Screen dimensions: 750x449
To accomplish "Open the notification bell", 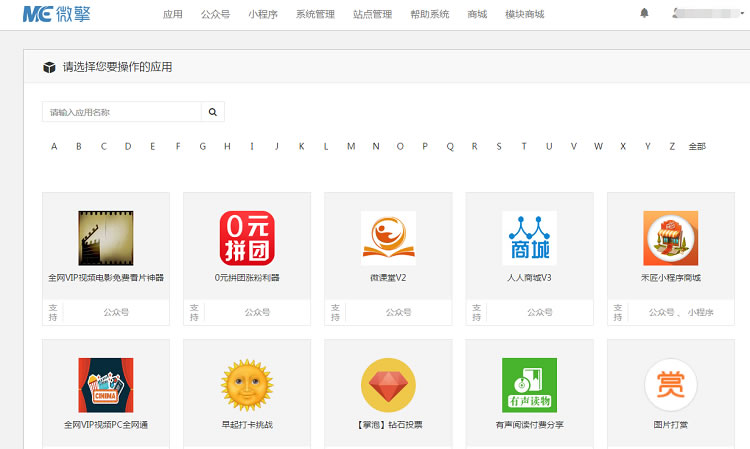I will (x=644, y=13).
